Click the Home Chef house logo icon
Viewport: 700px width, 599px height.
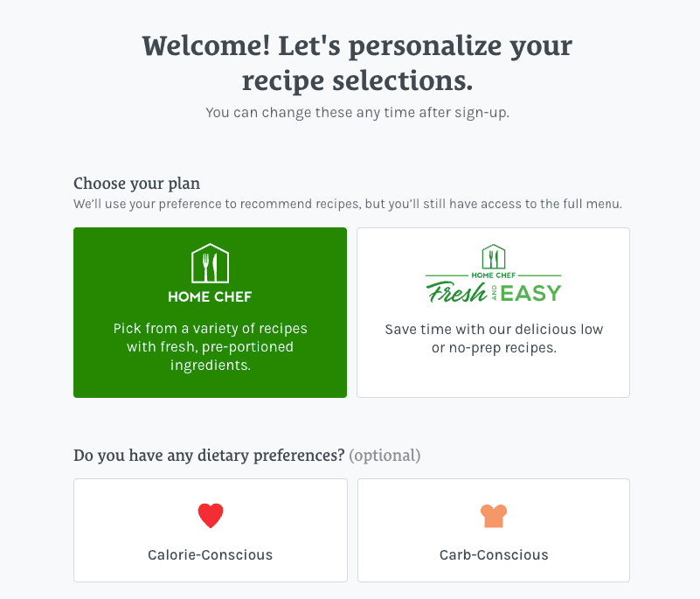point(210,263)
